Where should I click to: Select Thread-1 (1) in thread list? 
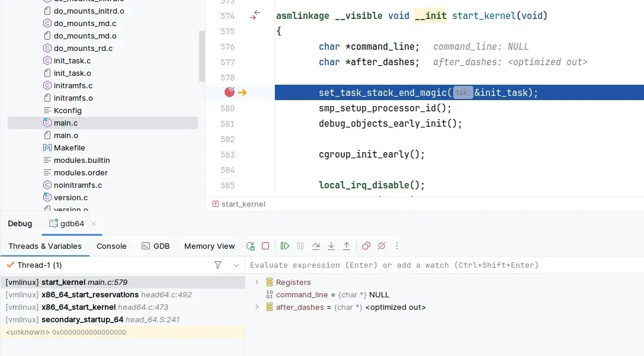[x=40, y=265]
